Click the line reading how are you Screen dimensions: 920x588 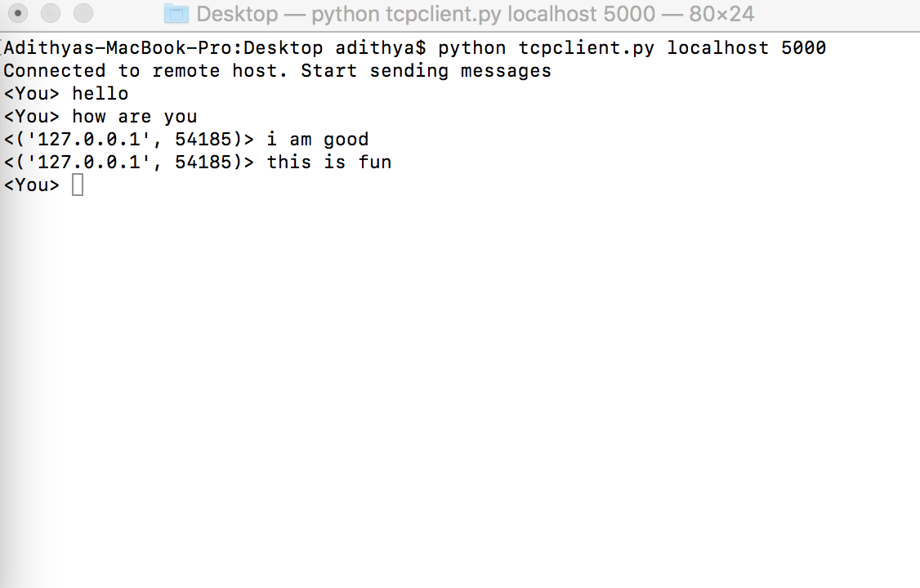134,116
